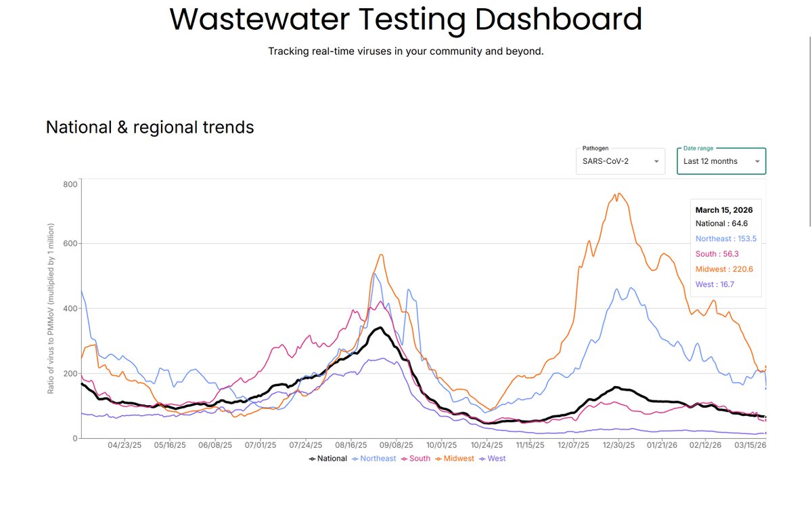The image size is (812, 508).
Task: Click the Last 12 months selection
Action: point(710,161)
